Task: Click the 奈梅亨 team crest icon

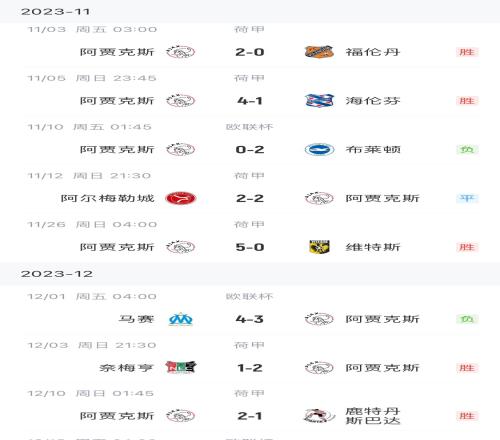Action: [181, 367]
